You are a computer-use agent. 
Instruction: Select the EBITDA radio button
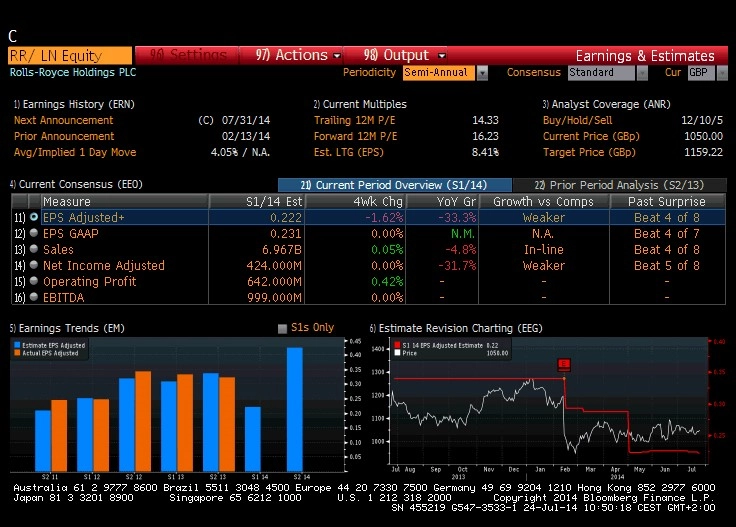[x=34, y=297]
